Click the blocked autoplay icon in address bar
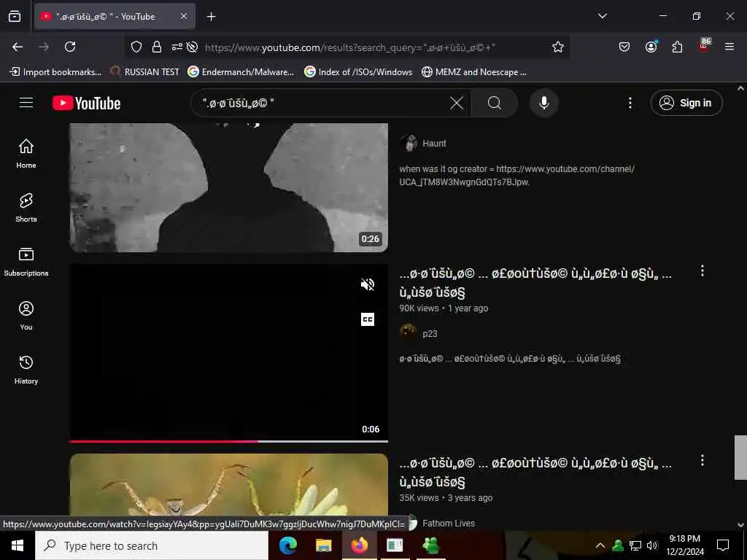 coord(192,47)
